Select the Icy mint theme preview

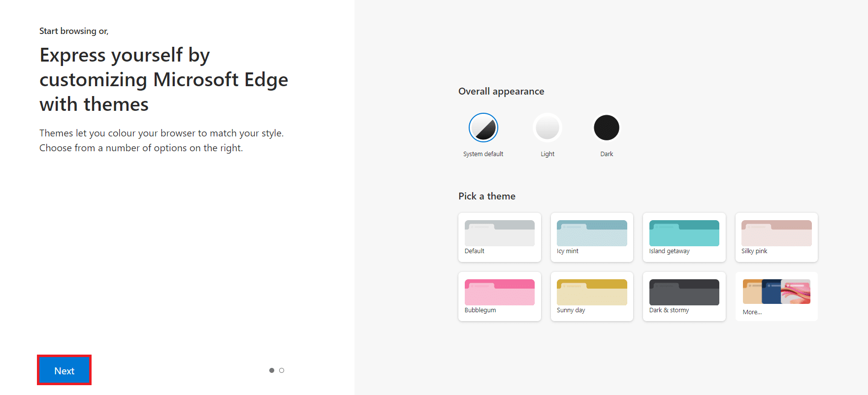pos(591,233)
